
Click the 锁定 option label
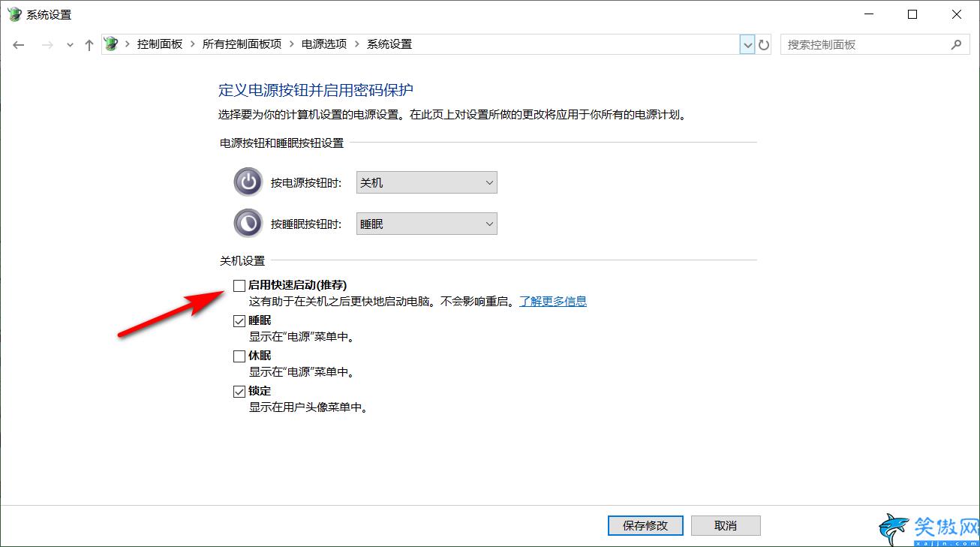pyautogui.click(x=260, y=391)
